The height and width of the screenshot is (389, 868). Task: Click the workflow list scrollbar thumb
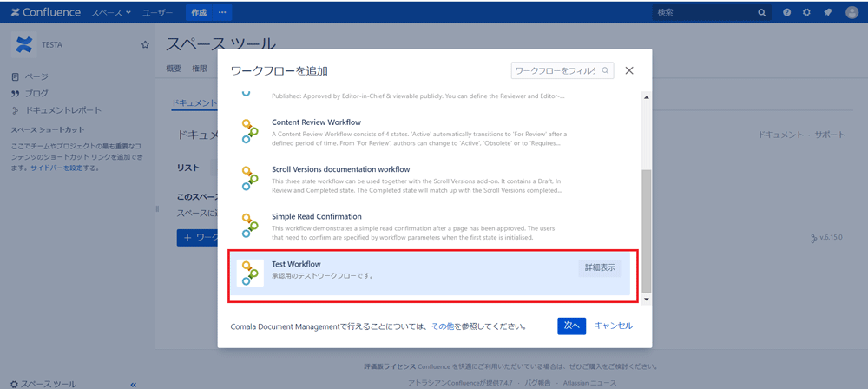point(646,232)
